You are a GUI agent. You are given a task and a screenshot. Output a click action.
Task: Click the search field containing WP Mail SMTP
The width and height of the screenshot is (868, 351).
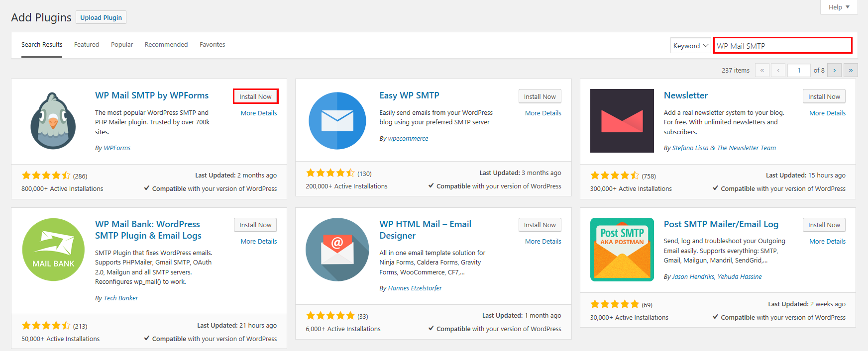click(x=783, y=46)
